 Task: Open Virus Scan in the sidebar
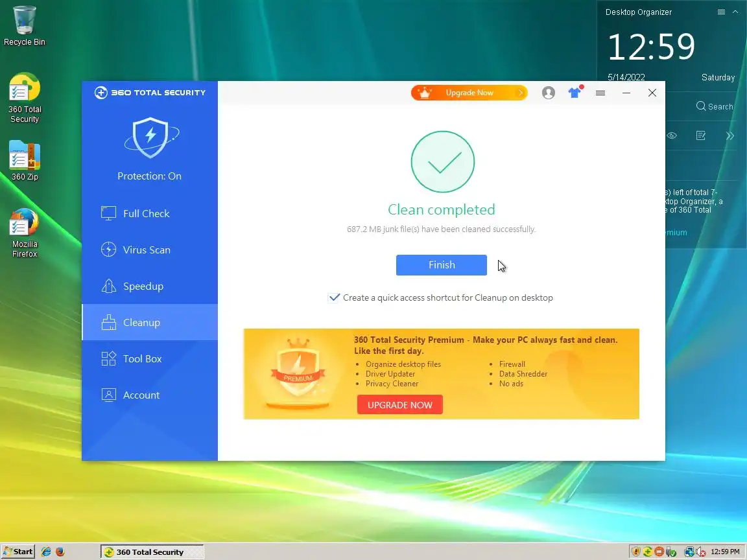(x=150, y=250)
